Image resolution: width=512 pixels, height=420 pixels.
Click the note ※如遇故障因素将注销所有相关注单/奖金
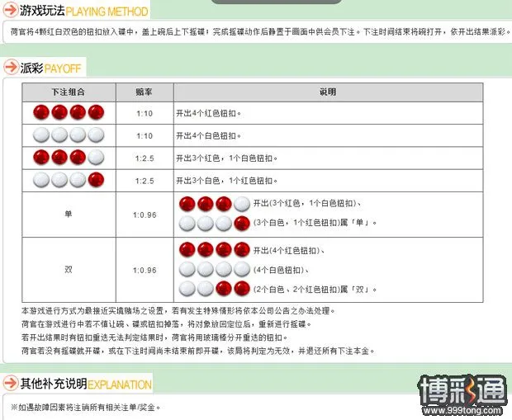coord(86,408)
